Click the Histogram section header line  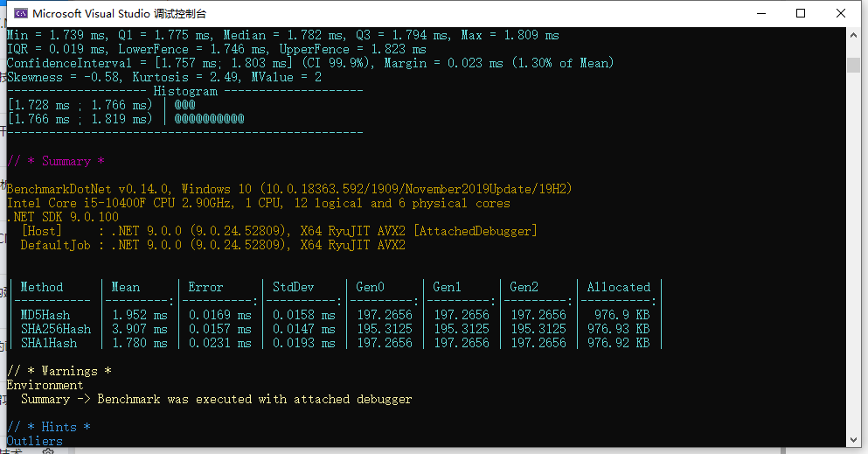click(184, 91)
